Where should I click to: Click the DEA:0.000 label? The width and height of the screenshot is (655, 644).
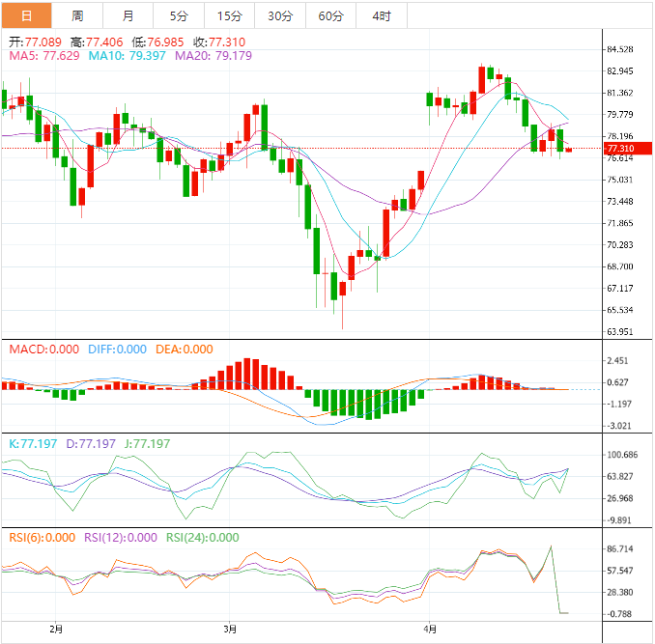click(183, 349)
